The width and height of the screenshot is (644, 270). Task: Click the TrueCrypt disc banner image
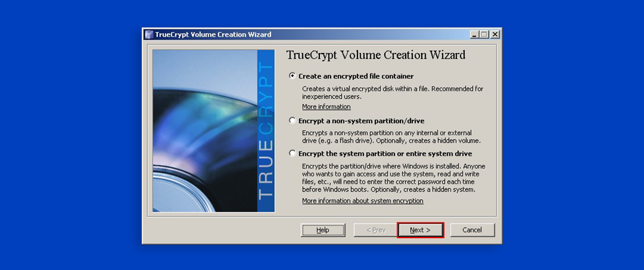click(213, 132)
